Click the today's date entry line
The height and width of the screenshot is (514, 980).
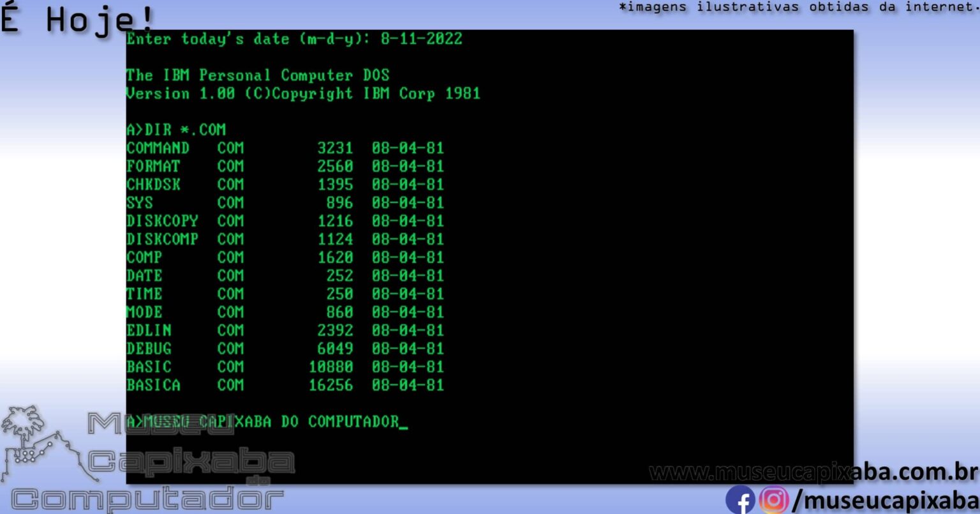(x=293, y=39)
